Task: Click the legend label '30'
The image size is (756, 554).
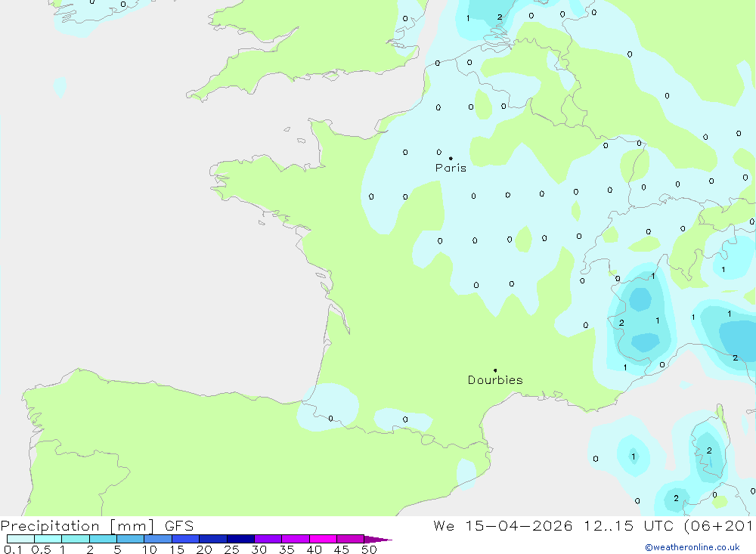Action: 259,549
